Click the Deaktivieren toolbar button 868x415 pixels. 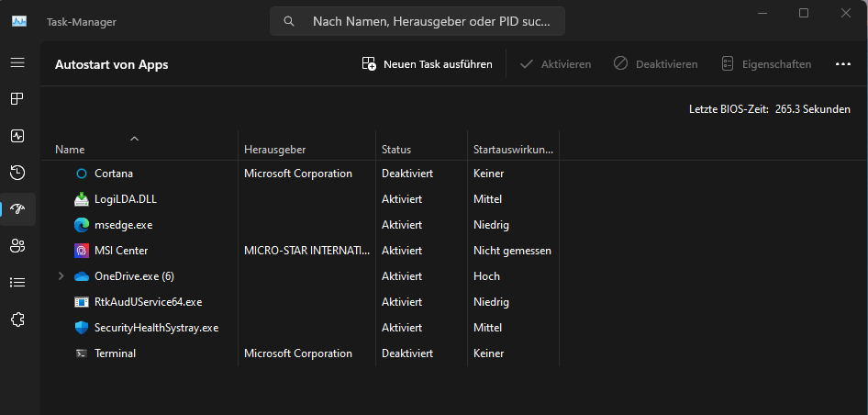656,64
